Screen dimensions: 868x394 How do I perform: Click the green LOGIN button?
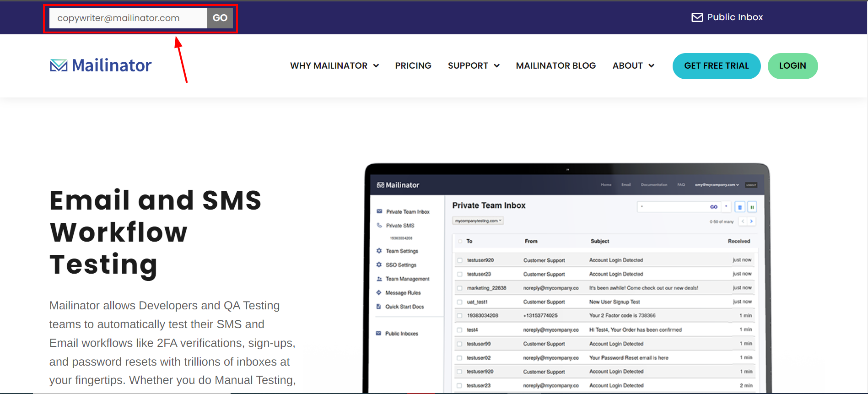pyautogui.click(x=793, y=66)
